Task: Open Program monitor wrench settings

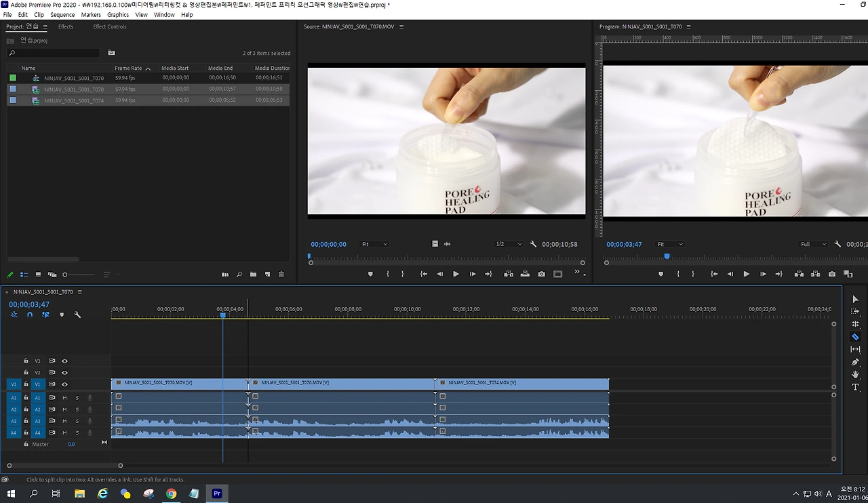Action: (x=837, y=244)
